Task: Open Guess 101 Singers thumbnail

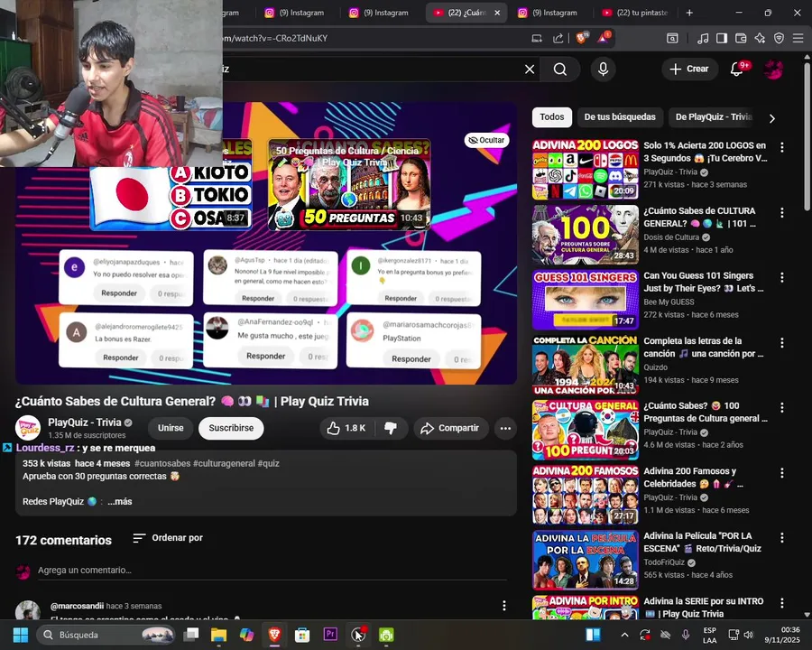Action: pyautogui.click(x=586, y=300)
